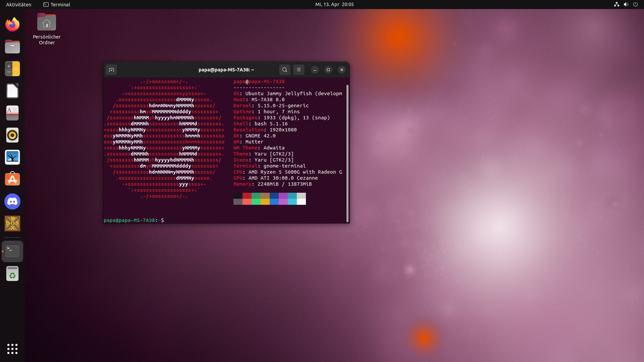Open the Files manager dock icon
The width and height of the screenshot is (644, 362).
point(12,47)
